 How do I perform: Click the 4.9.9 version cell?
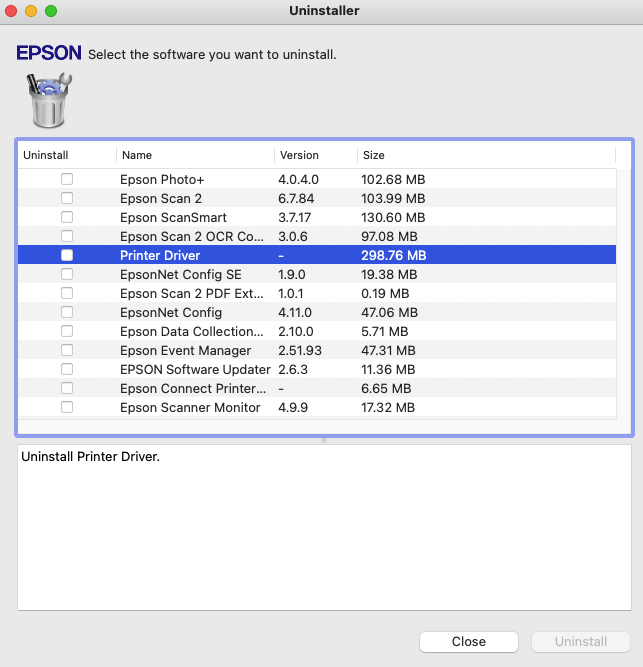click(293, 408)
